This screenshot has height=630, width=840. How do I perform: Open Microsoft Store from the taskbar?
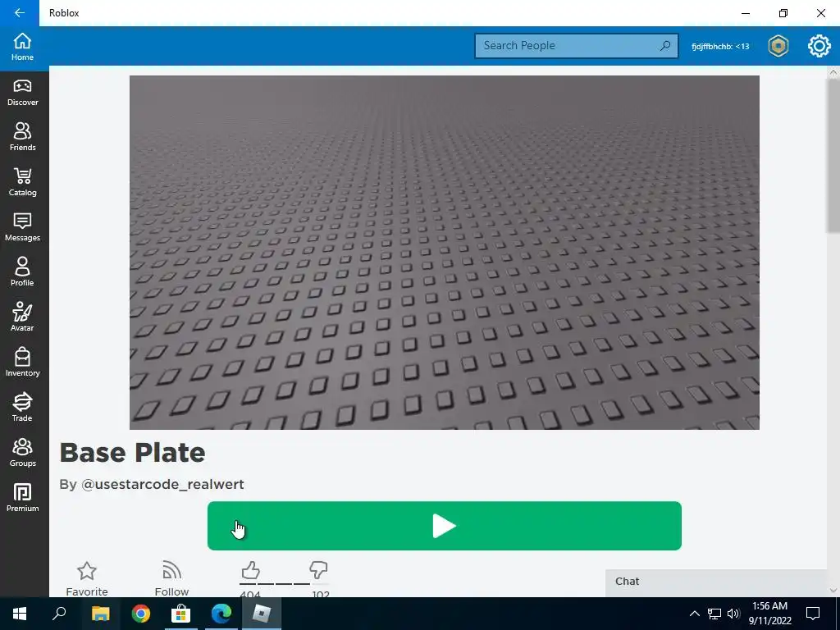click(181, 614)
